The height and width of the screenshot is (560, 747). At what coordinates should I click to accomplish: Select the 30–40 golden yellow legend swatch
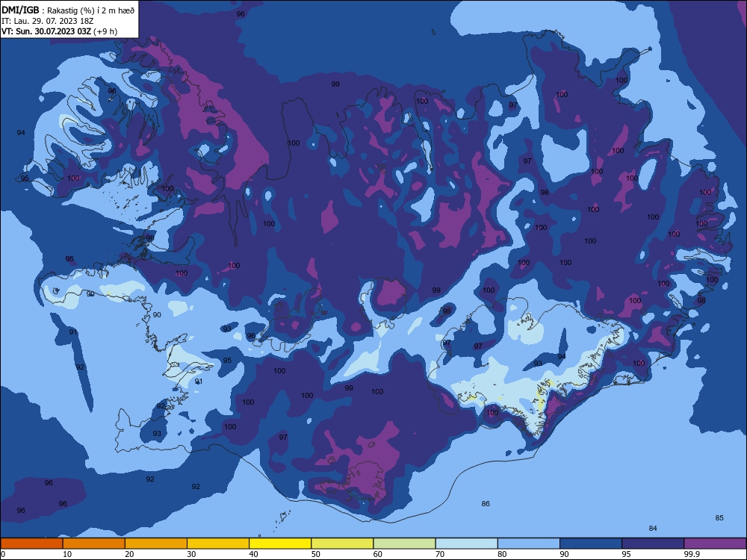(218, 544)
